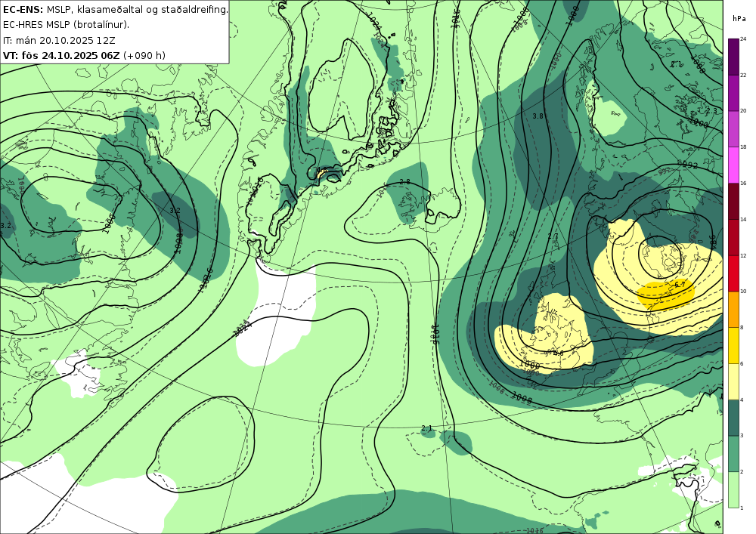Image resolution: width=756 pixels, height=534 pixels.
Task: Click the colorbar tick label '18'
Action: point(743,147)
